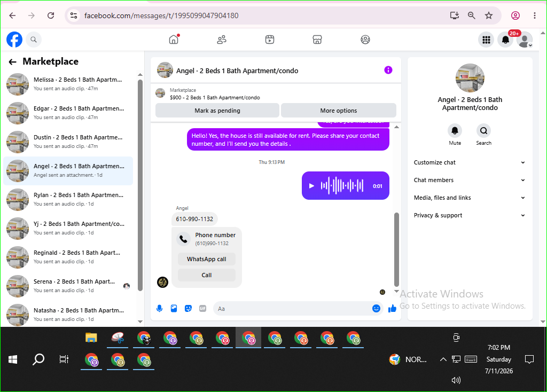Open the Melissa conversation
The image size is (547, 392).
[x=68, y=84]
